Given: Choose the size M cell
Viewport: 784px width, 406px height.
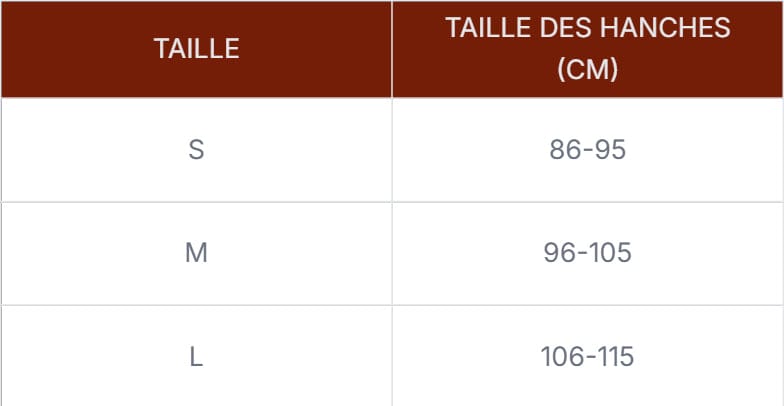Looking at the screenshot, I should tap(196, 254).
